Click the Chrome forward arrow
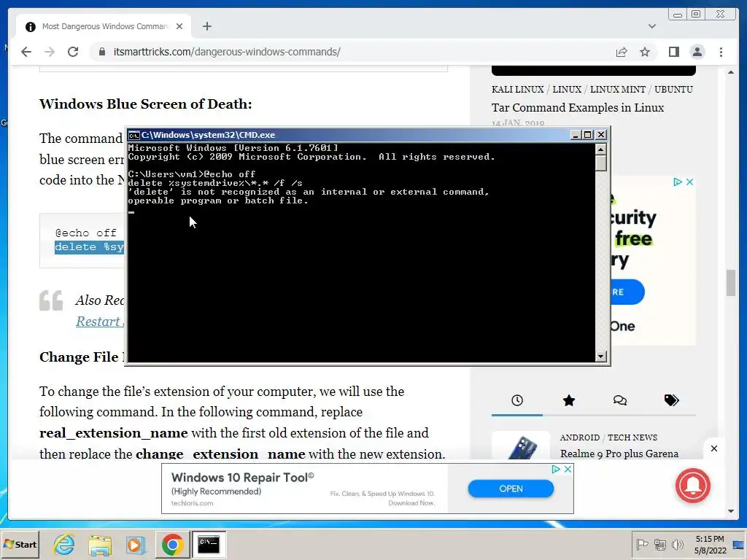 click(x=50, y=52)
